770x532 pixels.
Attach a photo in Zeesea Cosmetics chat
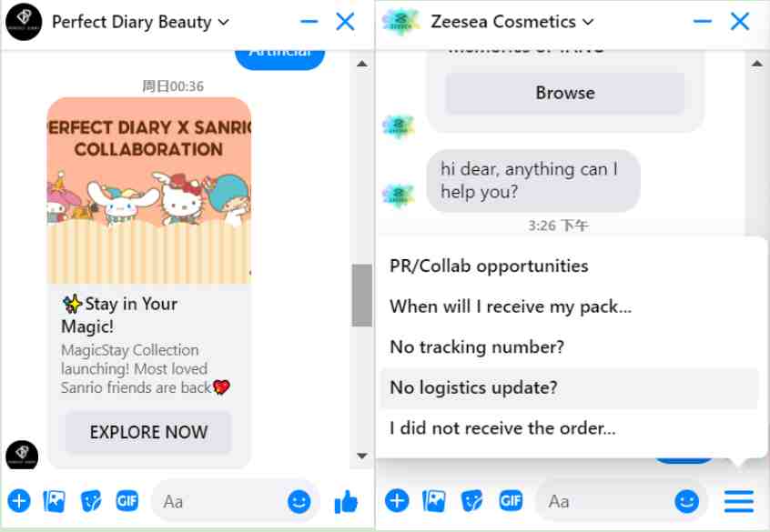[x=434, y=501]
